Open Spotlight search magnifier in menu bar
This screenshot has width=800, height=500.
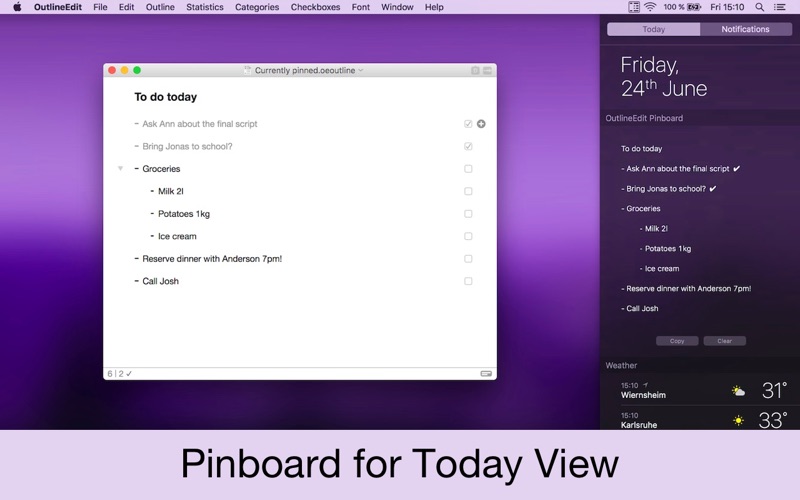click(760, 7)
